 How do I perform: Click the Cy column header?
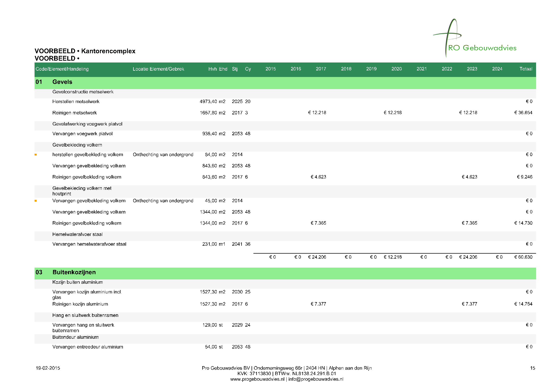[x=248, y=69]
